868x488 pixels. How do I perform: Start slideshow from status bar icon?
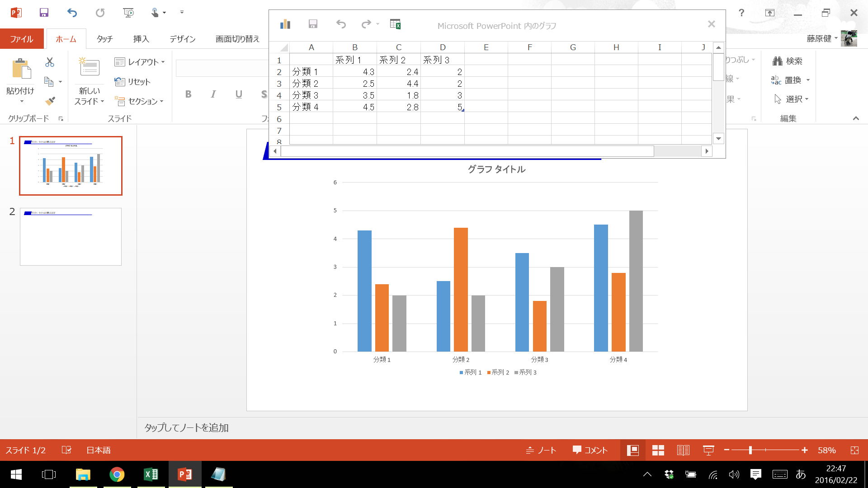coord(708,450)
